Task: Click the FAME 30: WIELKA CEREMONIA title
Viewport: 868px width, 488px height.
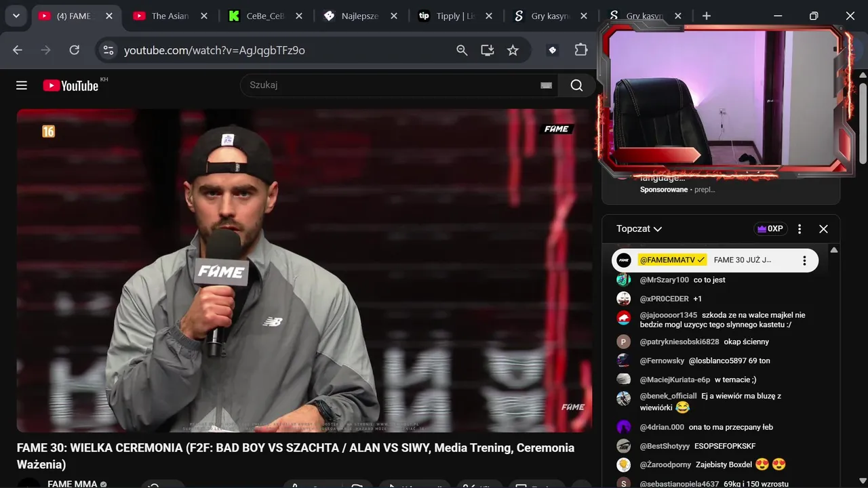Action: click(x=296, y=456)
